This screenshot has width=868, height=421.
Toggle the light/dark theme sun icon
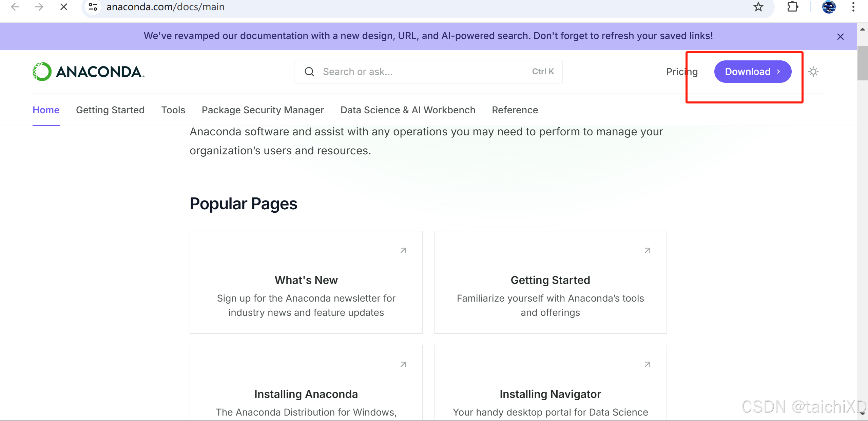(813, 72)
